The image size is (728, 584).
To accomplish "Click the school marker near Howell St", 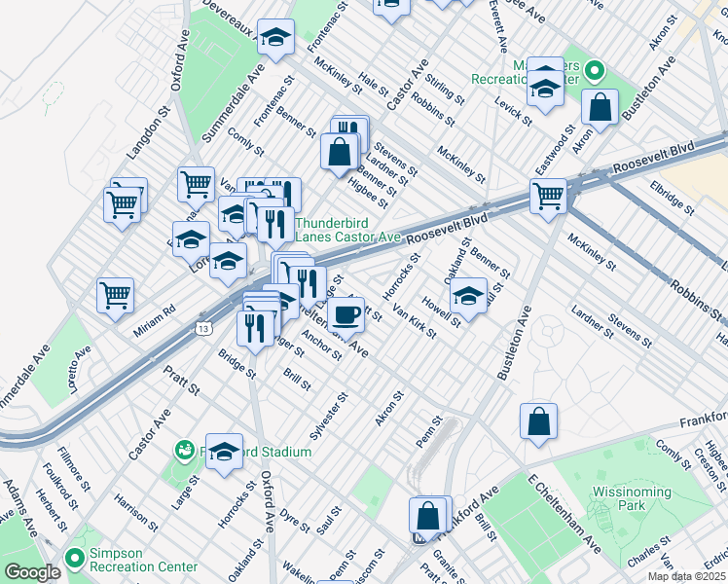I will click(468, 297).
